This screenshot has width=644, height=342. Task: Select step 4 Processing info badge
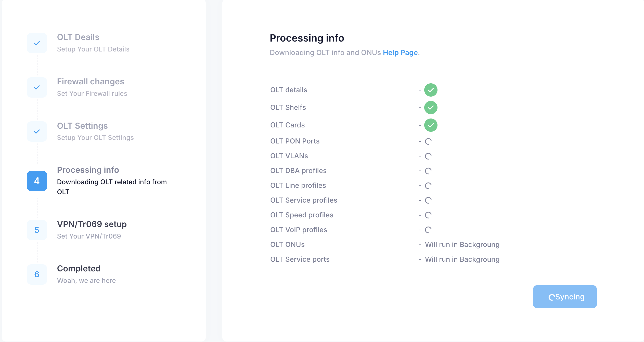37,181
